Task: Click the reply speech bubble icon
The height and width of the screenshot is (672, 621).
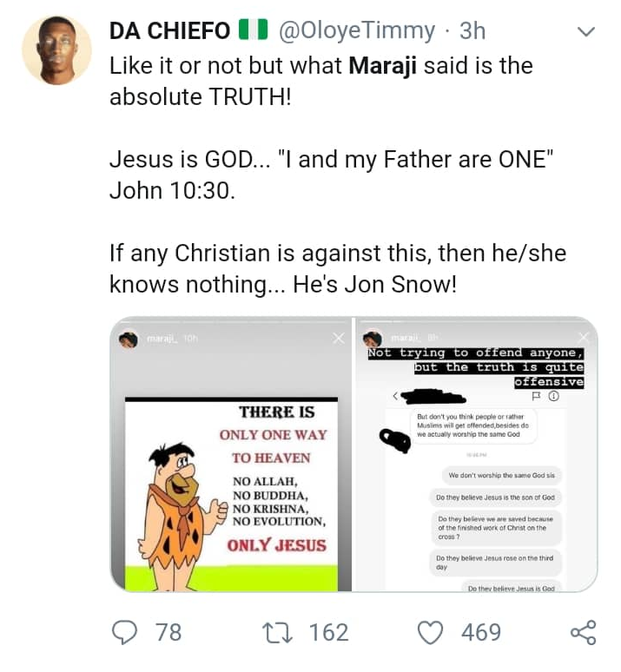Action: (128, 632)
